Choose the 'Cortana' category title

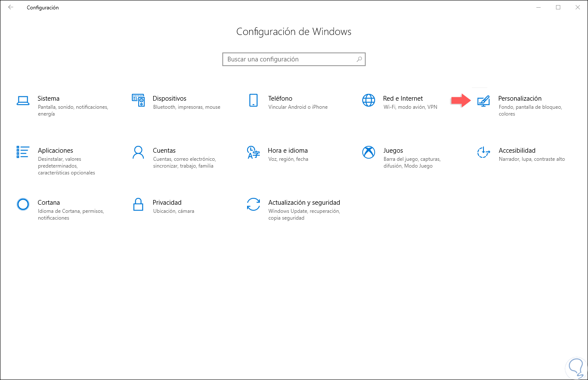click(x=49, y=203)
